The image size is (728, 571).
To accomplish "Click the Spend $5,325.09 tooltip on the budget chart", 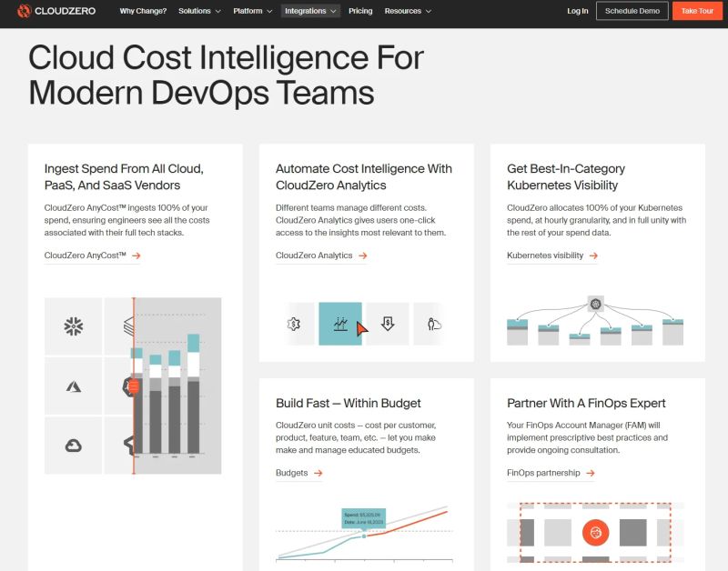I will (365, 518).
